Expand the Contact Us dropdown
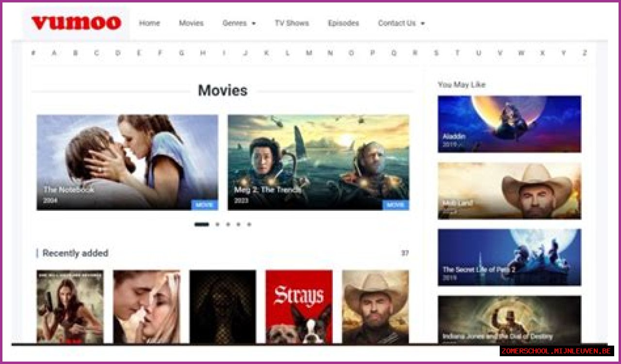The image size is (621, 364). 401,23
